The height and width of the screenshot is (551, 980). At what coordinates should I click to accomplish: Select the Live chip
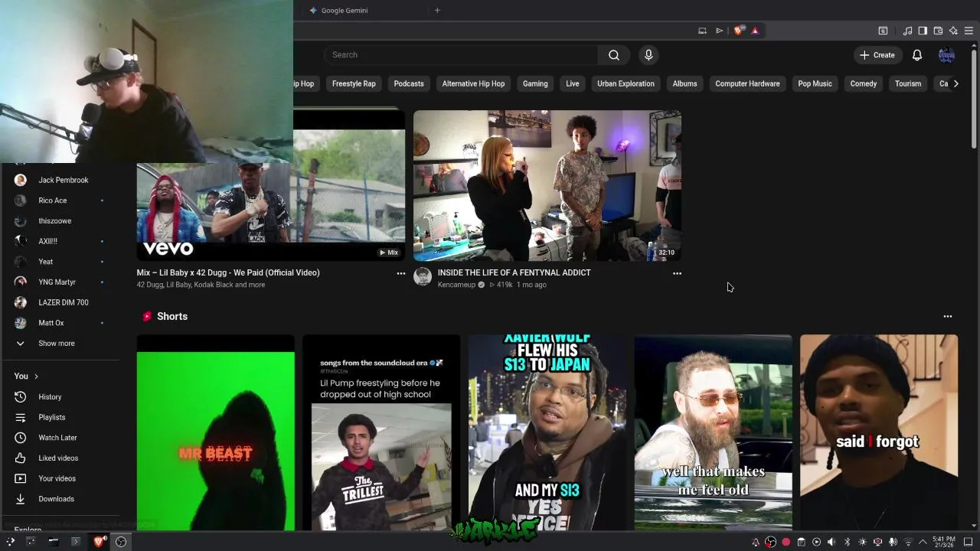pos(573,83)
